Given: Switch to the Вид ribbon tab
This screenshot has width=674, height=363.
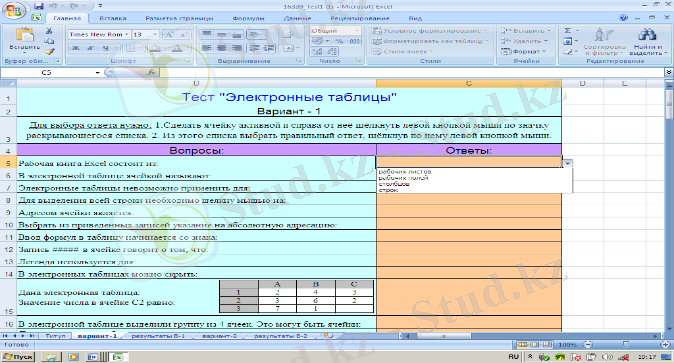Looking at the screenshot, I should tap(415, 18).
